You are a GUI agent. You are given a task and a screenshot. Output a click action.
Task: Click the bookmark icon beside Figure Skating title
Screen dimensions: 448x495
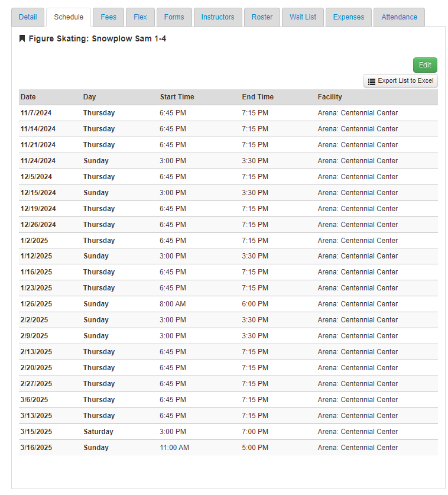click(x=22, y=39)
